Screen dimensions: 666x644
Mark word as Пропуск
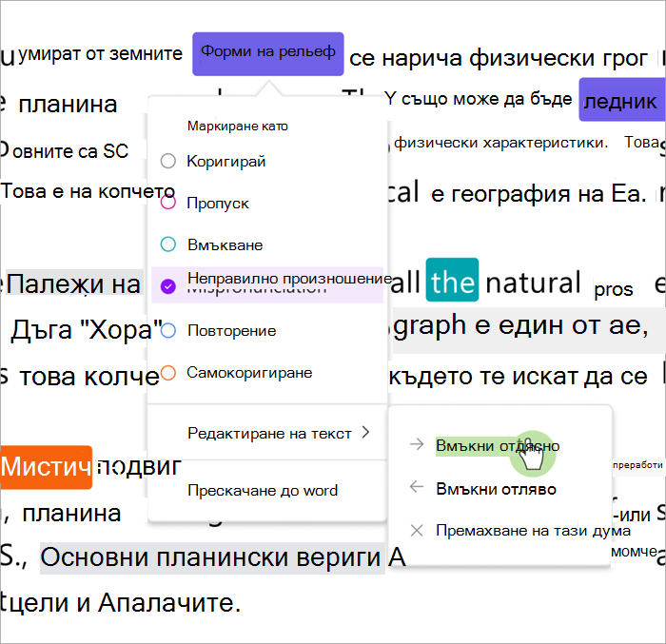pyautogui.click(x=168, y=203)
